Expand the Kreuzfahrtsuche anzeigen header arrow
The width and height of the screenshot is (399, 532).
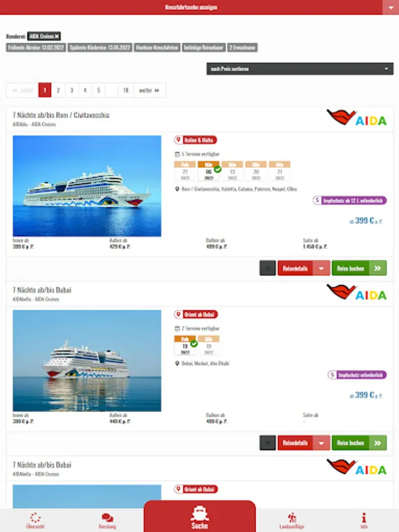point(391,8)
